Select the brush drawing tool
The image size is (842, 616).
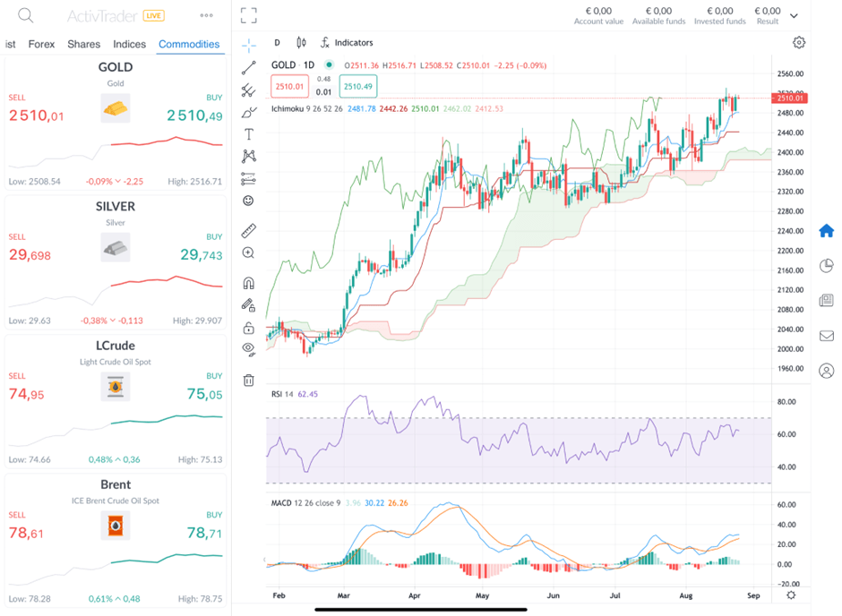(x=249, y=112)
